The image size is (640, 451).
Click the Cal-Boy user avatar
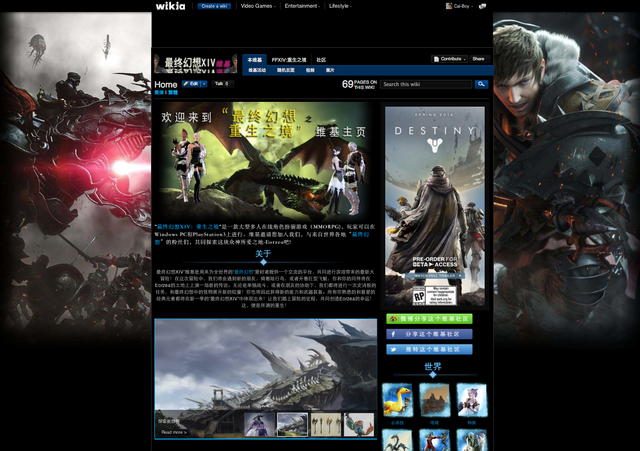pyautogui.click(x=449, y=6)
